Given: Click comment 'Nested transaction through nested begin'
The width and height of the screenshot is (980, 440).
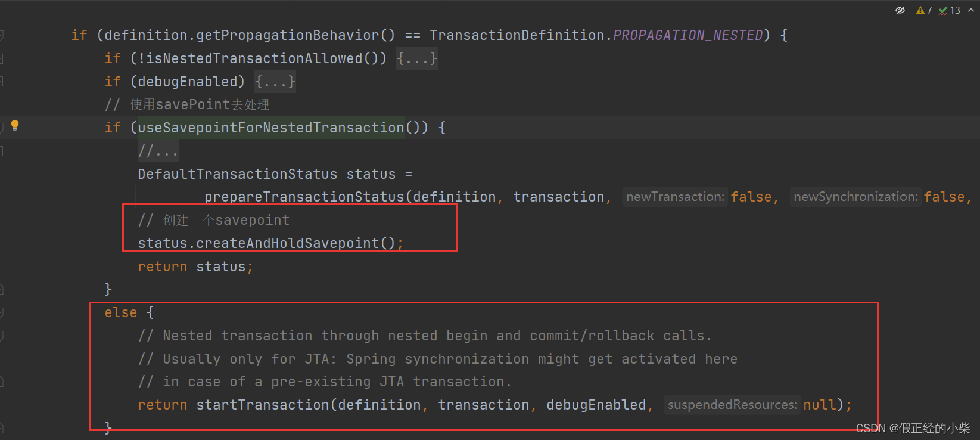Looking at the screenshot, I should pos(425,336).
